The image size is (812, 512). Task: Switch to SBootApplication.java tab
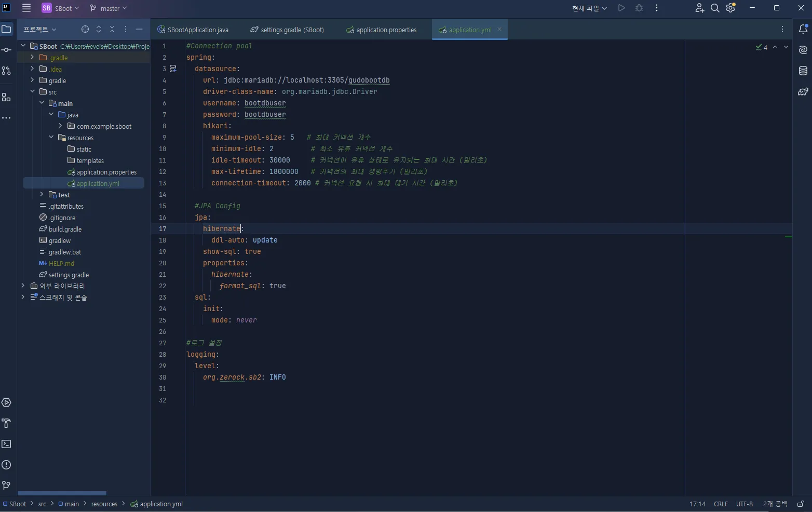(x=193, y=30)
